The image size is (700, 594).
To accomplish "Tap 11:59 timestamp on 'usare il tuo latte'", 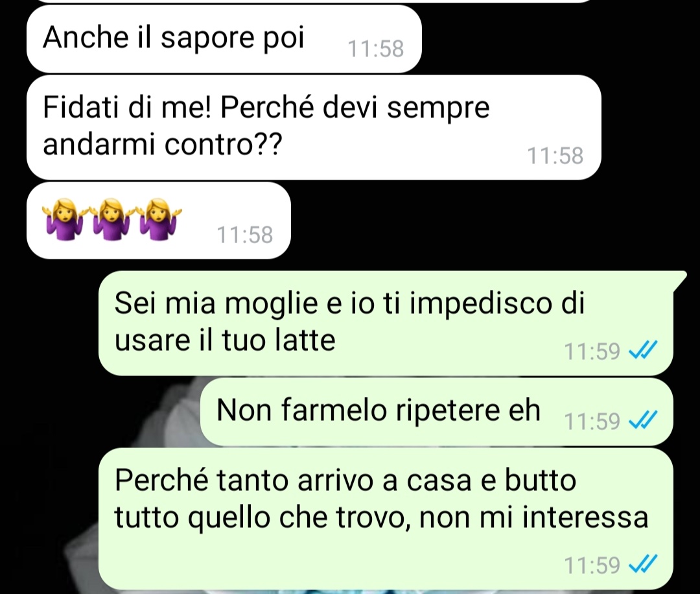I will (592, 351).
